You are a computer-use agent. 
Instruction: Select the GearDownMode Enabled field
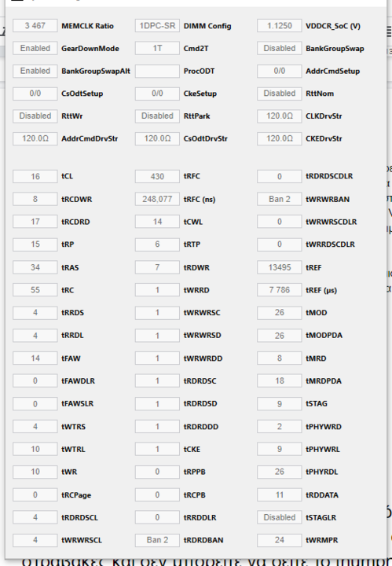pos(35,49)
